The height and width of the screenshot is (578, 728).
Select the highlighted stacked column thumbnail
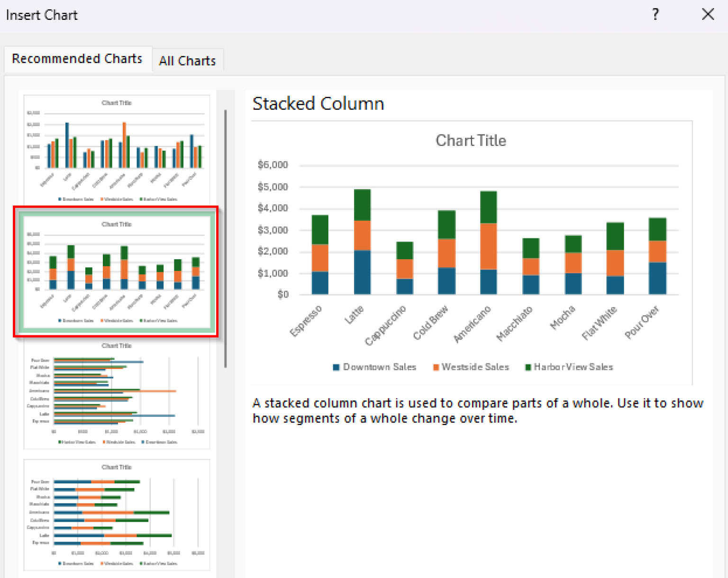pos(116,272)
